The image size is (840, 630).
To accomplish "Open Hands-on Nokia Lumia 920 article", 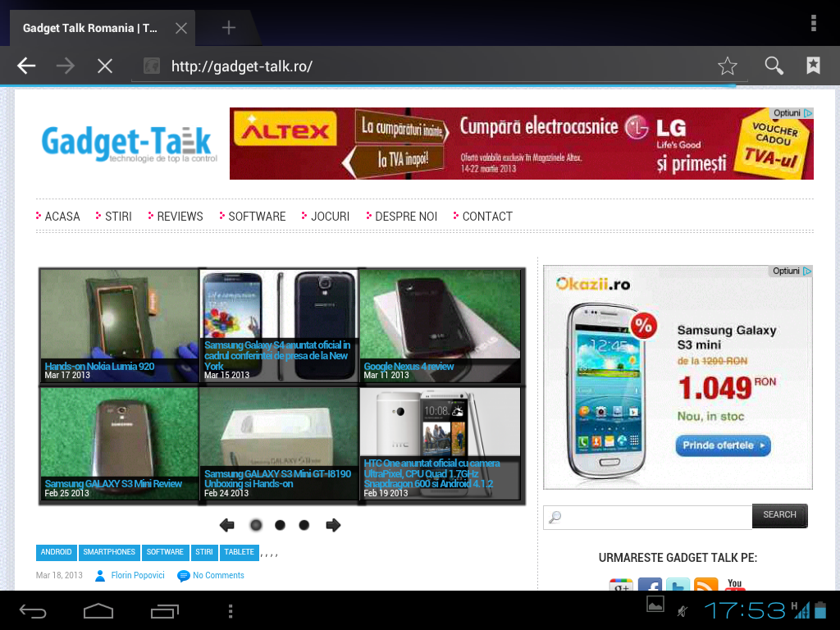I will click(x=120, y=326).
